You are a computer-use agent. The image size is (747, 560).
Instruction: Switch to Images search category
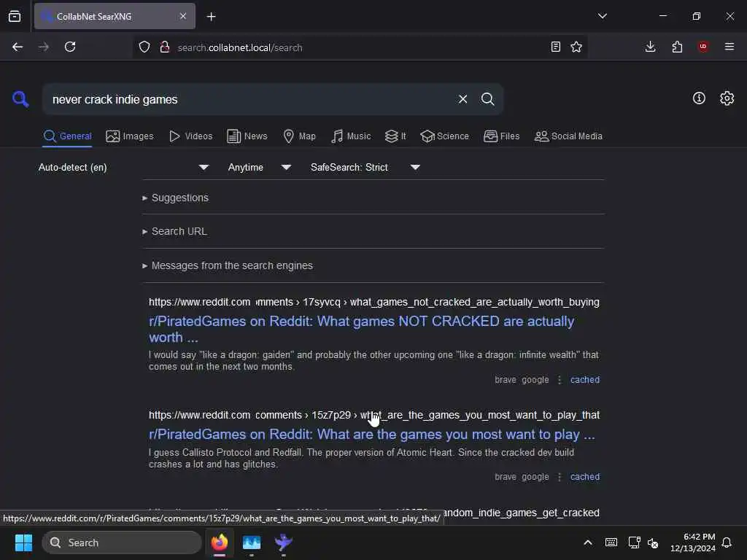[130, 136]
